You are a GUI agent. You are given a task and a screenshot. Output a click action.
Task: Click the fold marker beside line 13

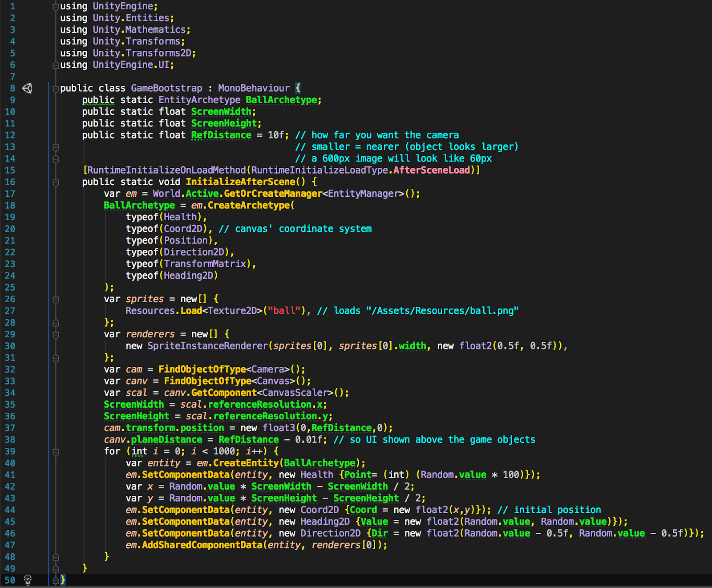55,146
